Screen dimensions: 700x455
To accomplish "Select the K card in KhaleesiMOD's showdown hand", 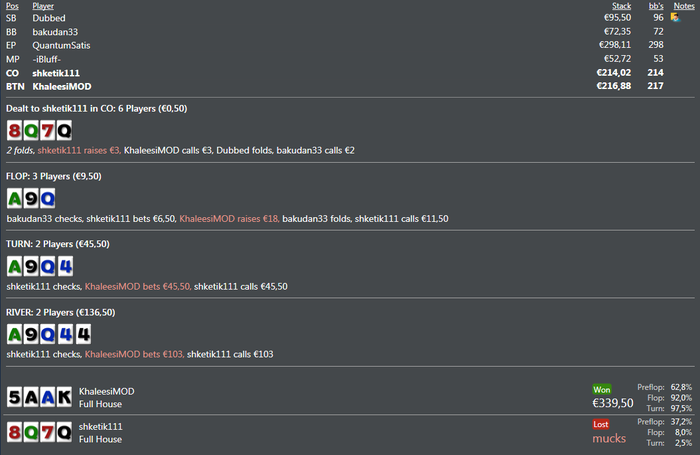I will [65, 397].
